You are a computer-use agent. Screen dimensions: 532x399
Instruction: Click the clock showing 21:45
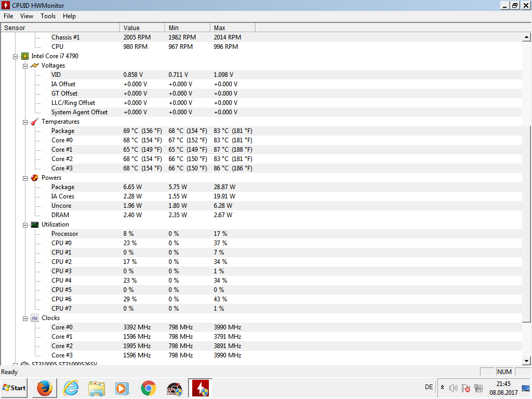pyautogui.click(x=503, y=384)
